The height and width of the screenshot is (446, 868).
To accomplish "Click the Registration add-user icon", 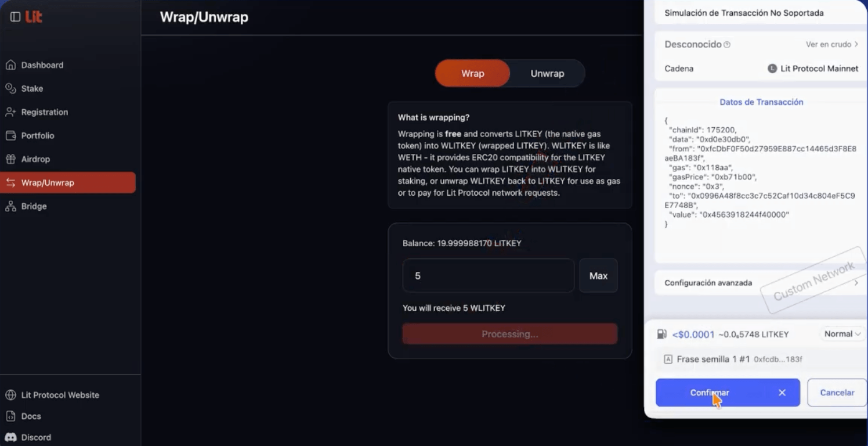I will pos(12,111).
